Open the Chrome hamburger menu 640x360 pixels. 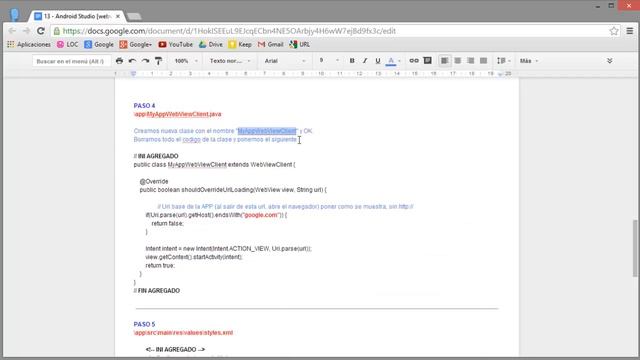pos(630,31)
